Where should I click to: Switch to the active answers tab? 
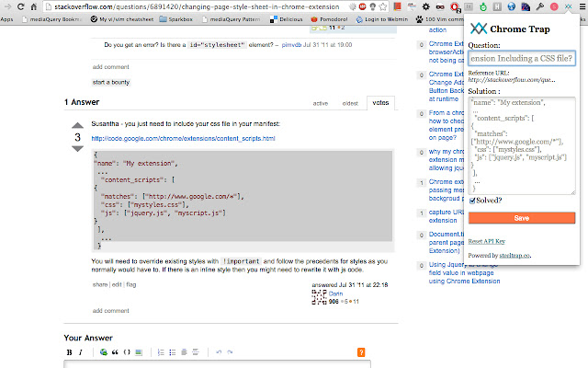pos(320,103)
